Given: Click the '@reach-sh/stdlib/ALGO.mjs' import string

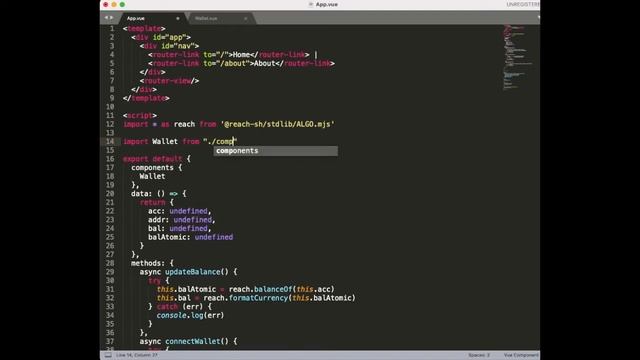Looking at the screenshot, I should tap(278, 124).
